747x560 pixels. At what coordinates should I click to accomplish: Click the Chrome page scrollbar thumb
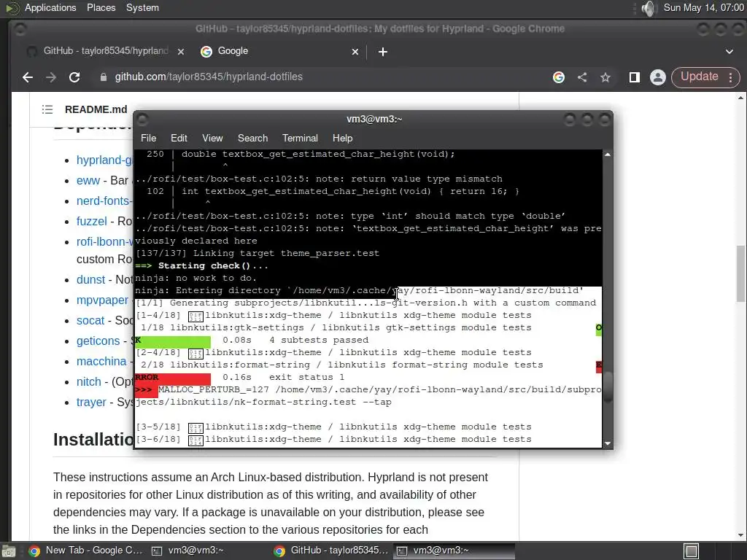coord(740,274)
